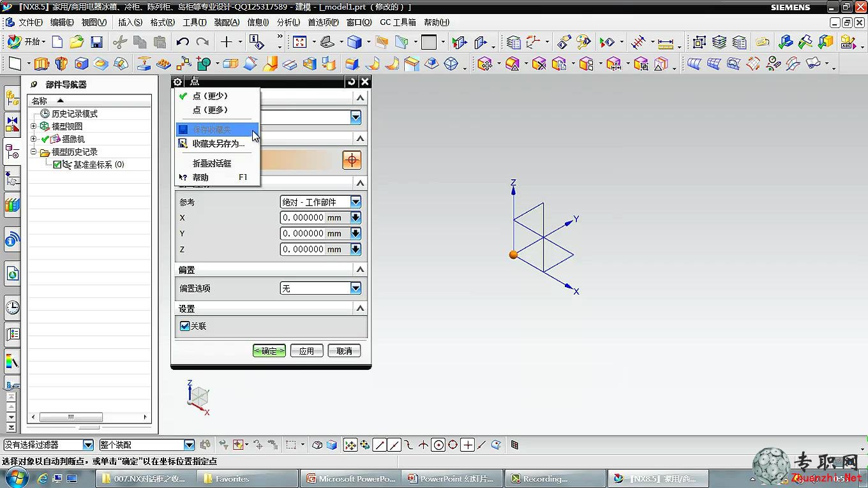Click the WCS orientation icon
Screen dimensions: 868x488
[x=533, y=42]
